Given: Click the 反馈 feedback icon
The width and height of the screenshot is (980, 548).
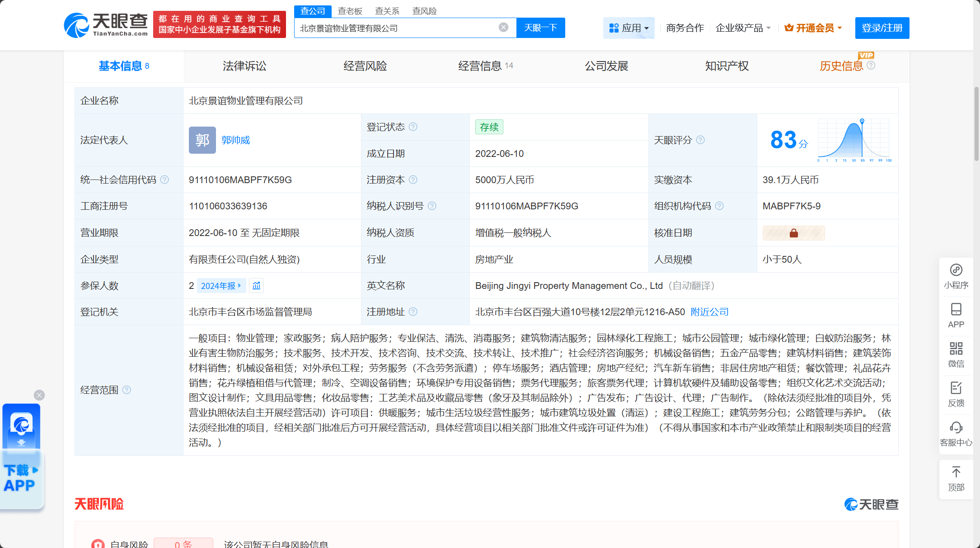Looking at the screenshot, I should (x=956, y=394).
